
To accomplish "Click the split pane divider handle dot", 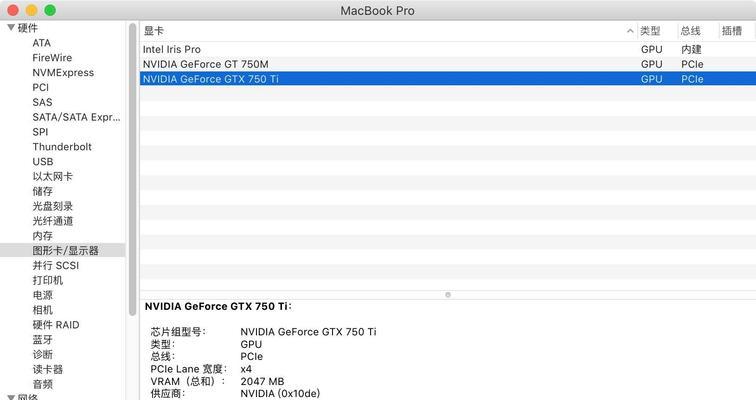I will click(448, 294).
